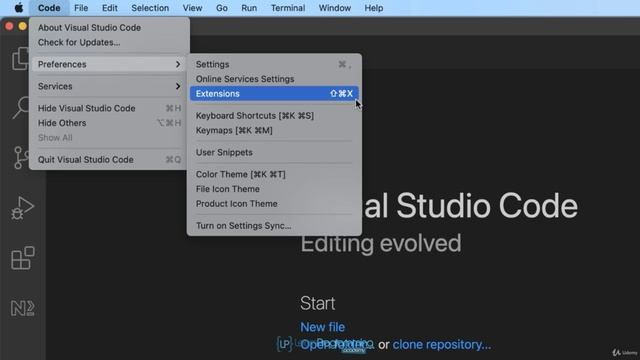Open the Run and Debug icon
This screenshot has width=640, height=360.
pyautogui.click(x=22, y=208)
